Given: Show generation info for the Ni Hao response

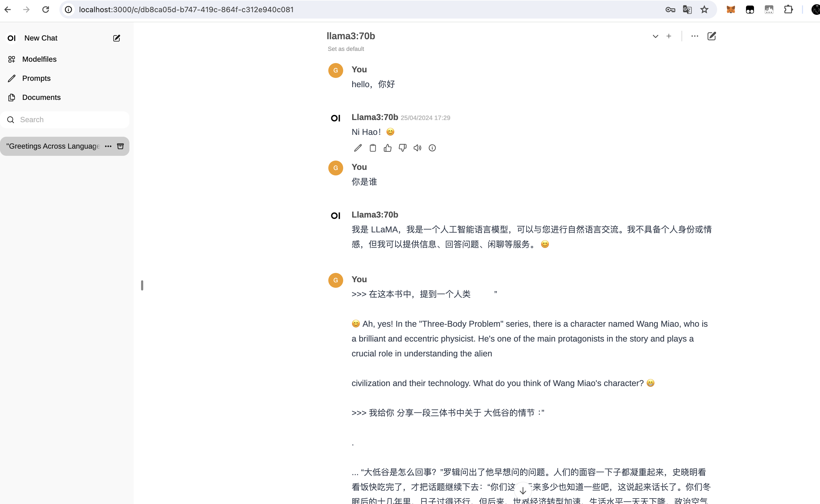Looking at the screenshot, I should click(x=432, y=148).
